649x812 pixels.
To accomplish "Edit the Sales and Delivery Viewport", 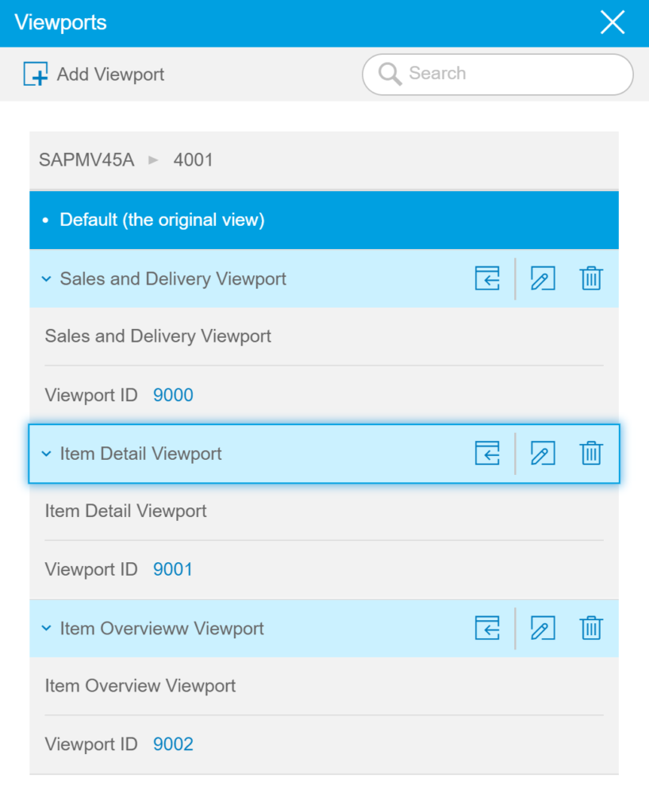I will 543,278.
